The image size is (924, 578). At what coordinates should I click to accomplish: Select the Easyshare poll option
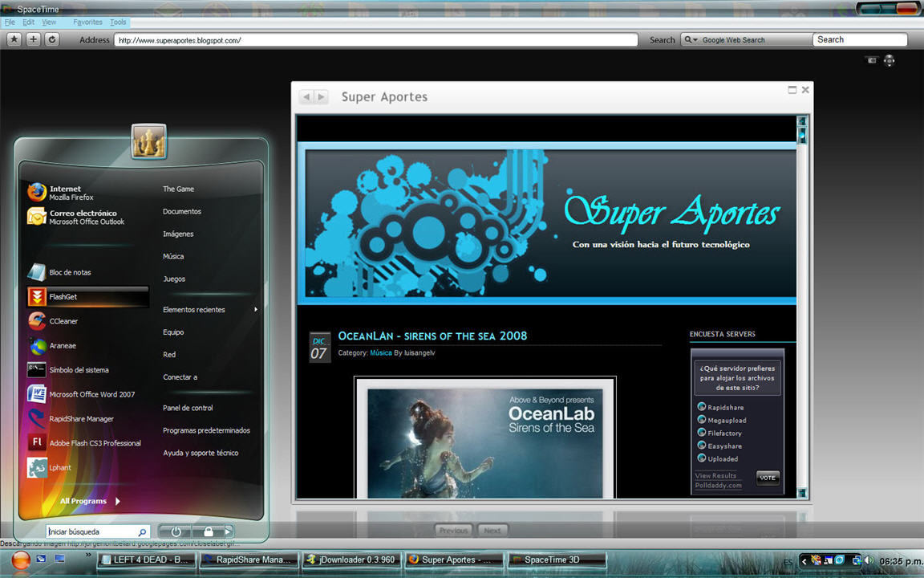701,446
